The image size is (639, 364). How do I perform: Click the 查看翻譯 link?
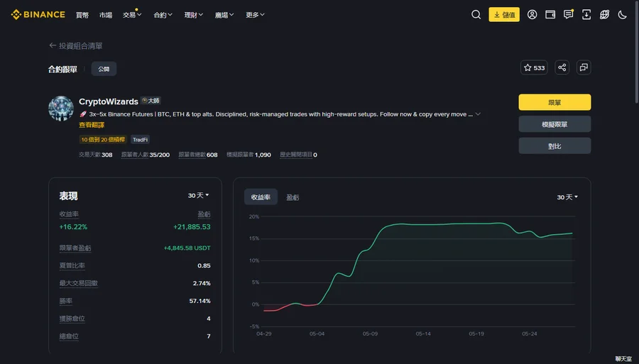coord(92,125)
